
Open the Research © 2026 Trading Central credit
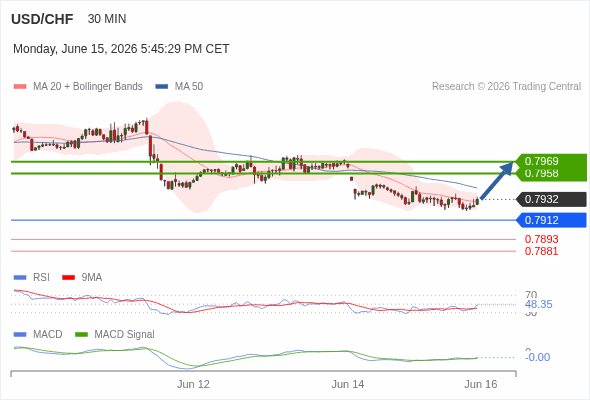(x=506, y=87)
